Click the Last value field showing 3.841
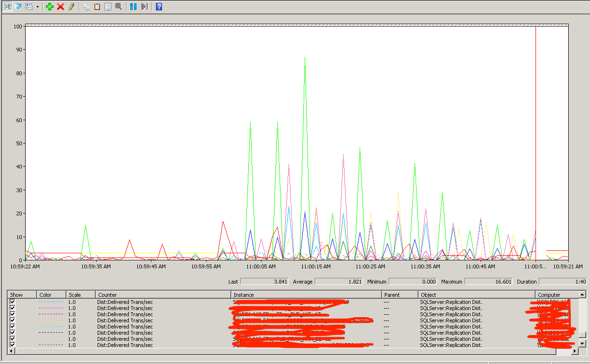Viewport: 590px width, 364px height. [264, 282]
